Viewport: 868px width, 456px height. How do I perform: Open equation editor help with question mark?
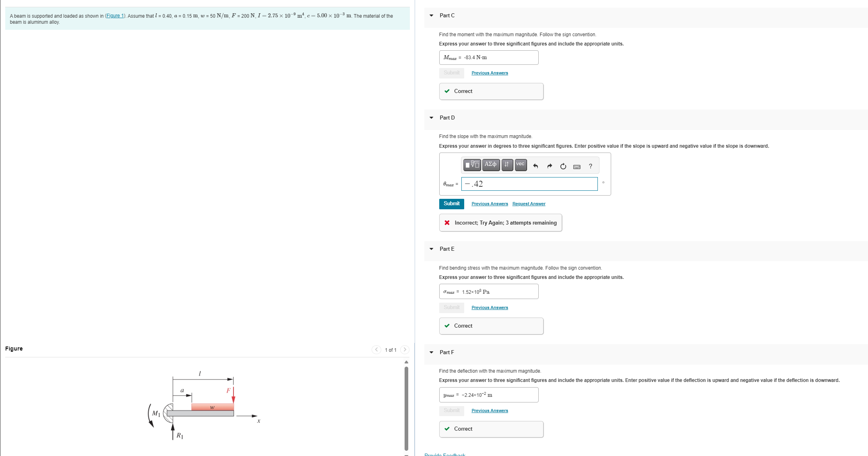point(590,166)
